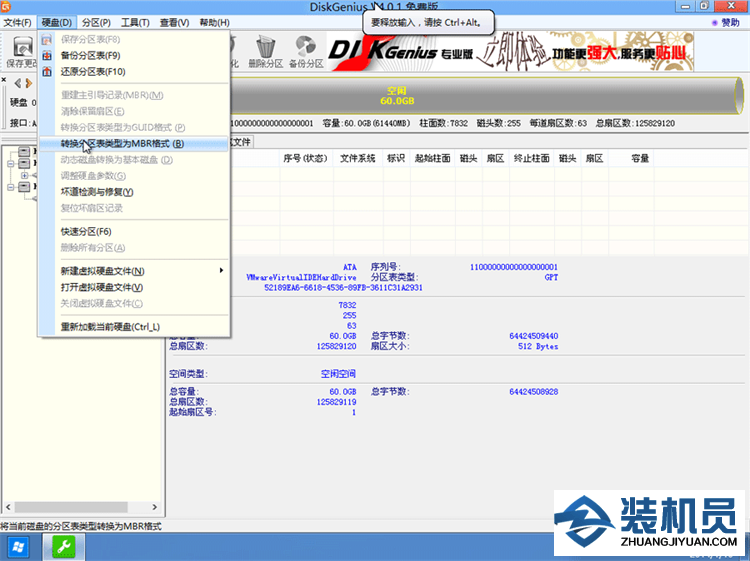750x561 pixels.
Task: Select 快速分区(F6) menu entry
Action: tap(86, 231)
